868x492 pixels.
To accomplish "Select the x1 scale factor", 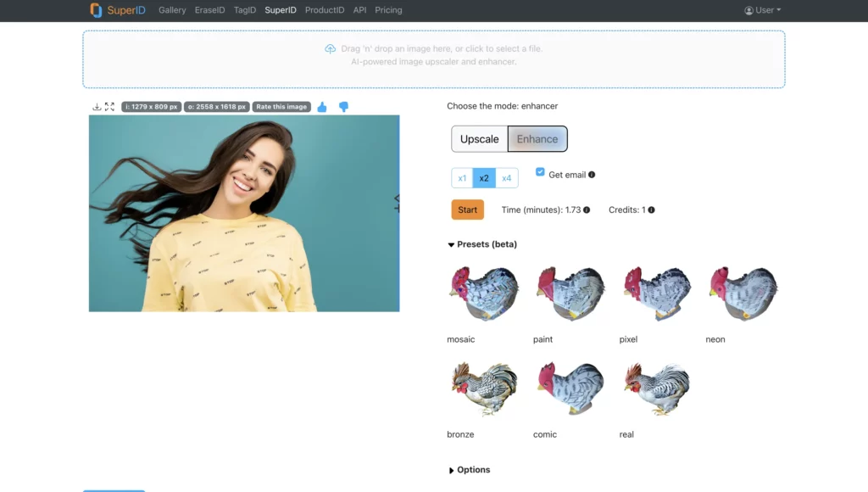I will click(x=462, y=178).
